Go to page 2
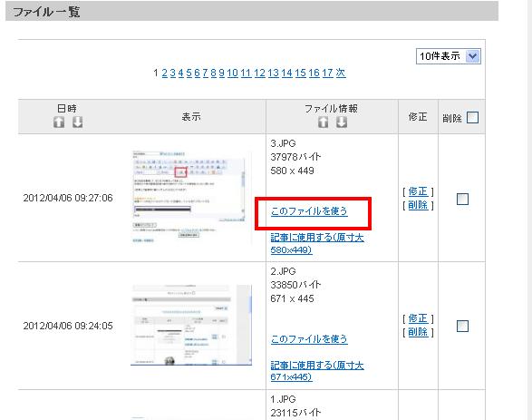This screenshot has height=420, width=532. tap(165, 73)
